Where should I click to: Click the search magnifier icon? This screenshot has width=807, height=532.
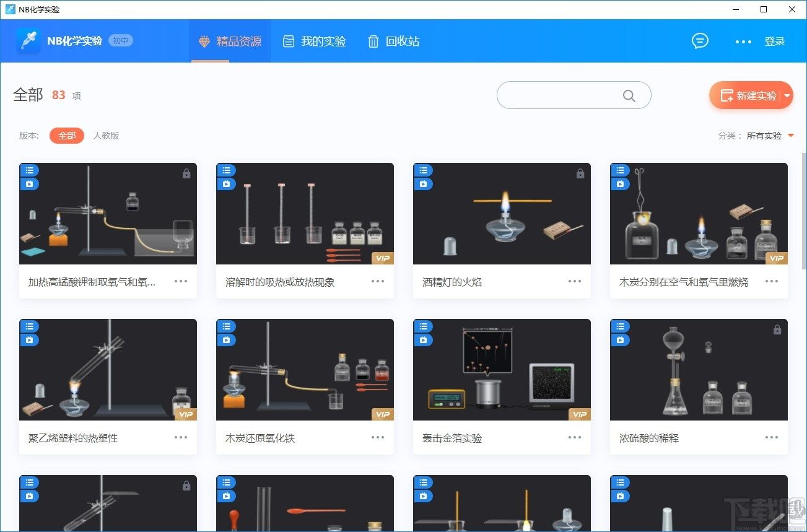(x=629, y=95)
